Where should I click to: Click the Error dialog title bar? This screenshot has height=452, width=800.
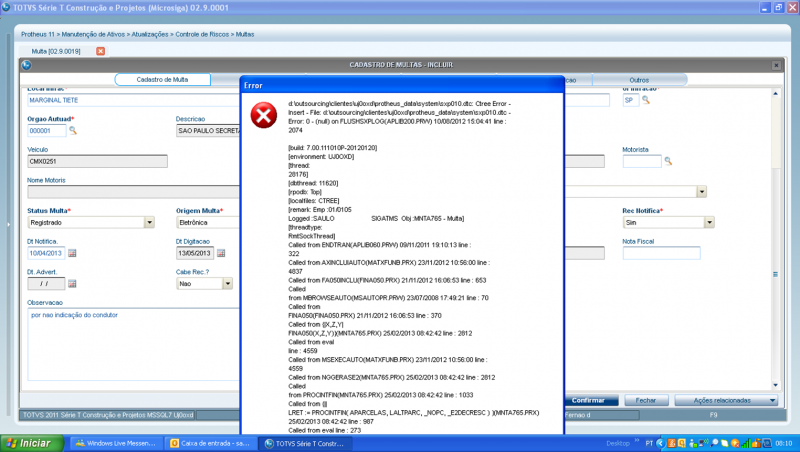pyautogui.click(x=402, y=85)
